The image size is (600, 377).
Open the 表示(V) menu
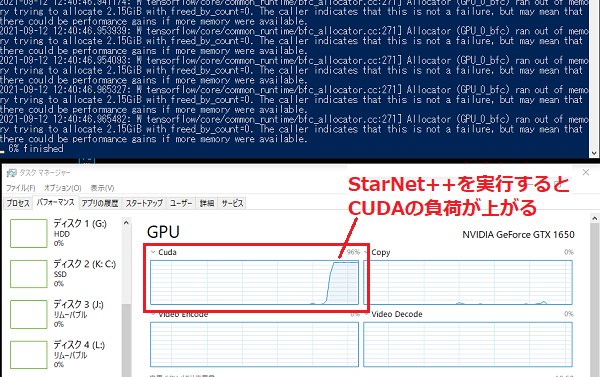tap(102, 188)
